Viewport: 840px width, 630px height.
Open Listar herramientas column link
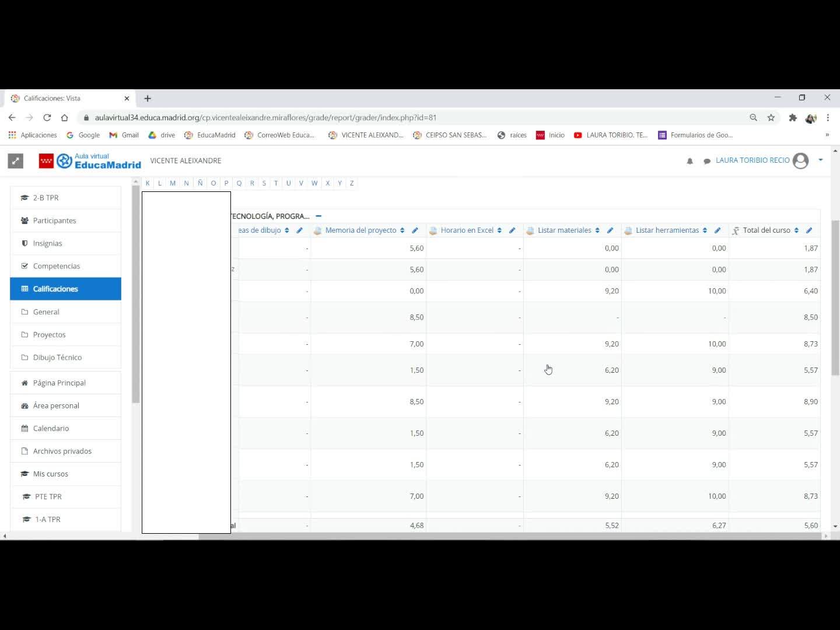click(667, 230)
